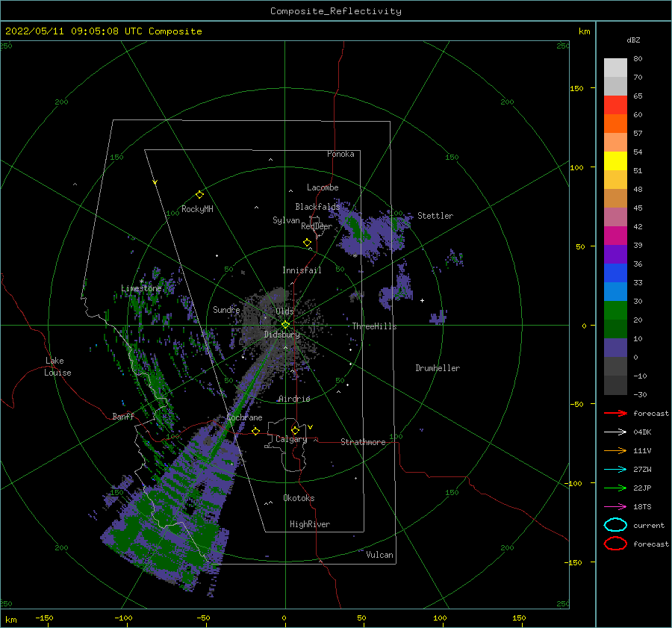
Task: Click the Lake Louise label
Action: pyautogui.click(x=57, y=367)
